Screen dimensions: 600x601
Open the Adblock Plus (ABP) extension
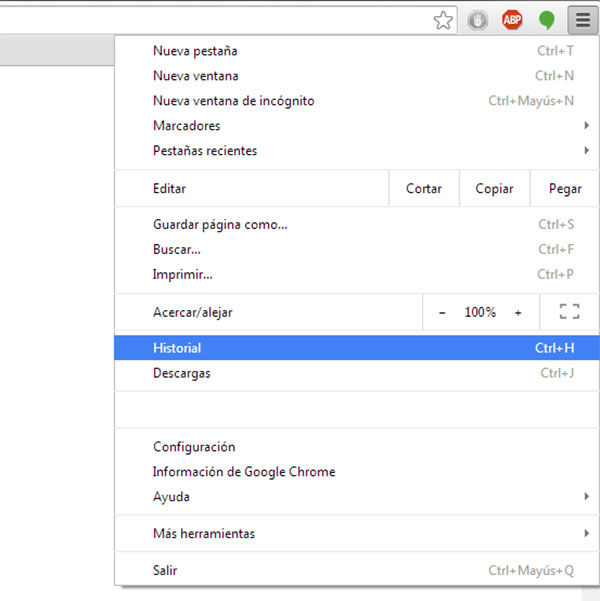[x=512, y=20]
